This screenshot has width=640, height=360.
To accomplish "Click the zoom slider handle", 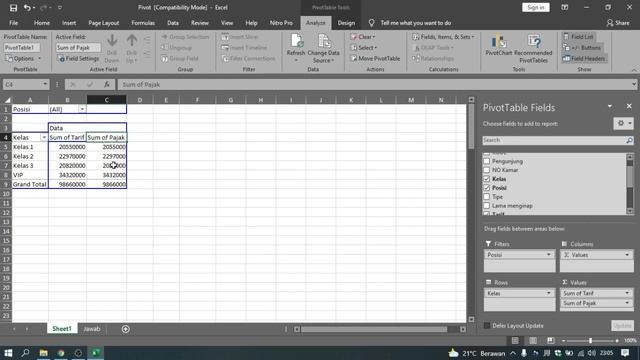I will 590,340.
